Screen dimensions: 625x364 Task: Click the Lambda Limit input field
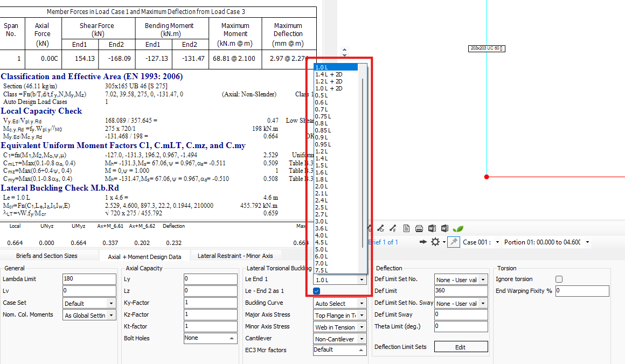(x=89, y=279)
